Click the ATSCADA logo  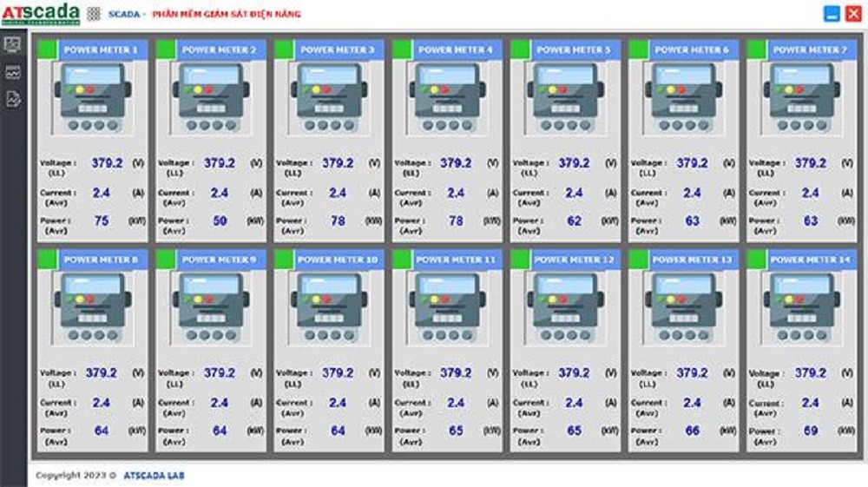pyautogui.click(x=41, y=13)
